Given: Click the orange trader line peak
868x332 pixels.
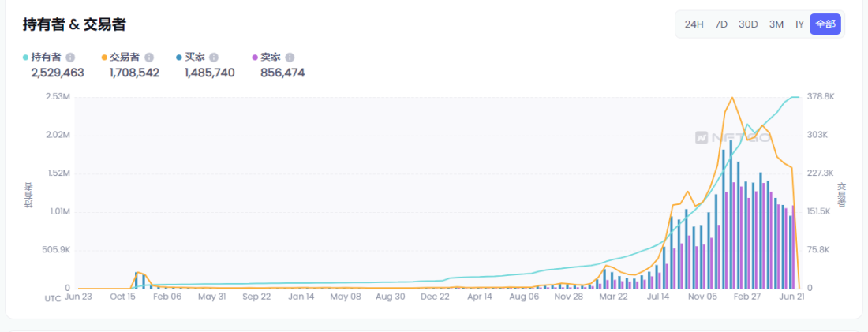Looking at the screenshot, I should coord(732,98).
